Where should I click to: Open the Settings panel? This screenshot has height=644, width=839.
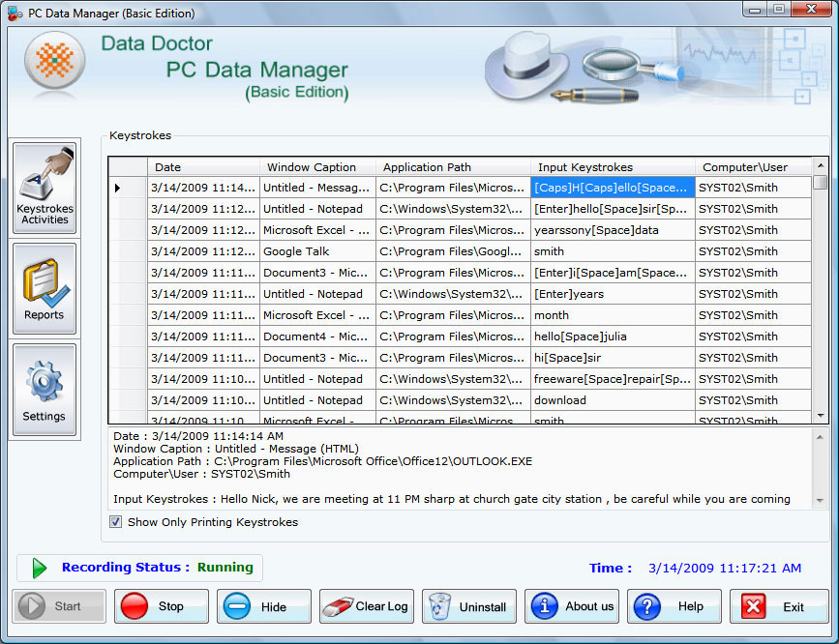[x=45, y=389]
